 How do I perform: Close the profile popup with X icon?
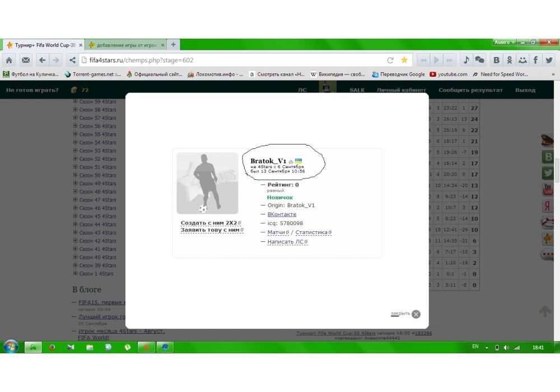pos(416,314)
